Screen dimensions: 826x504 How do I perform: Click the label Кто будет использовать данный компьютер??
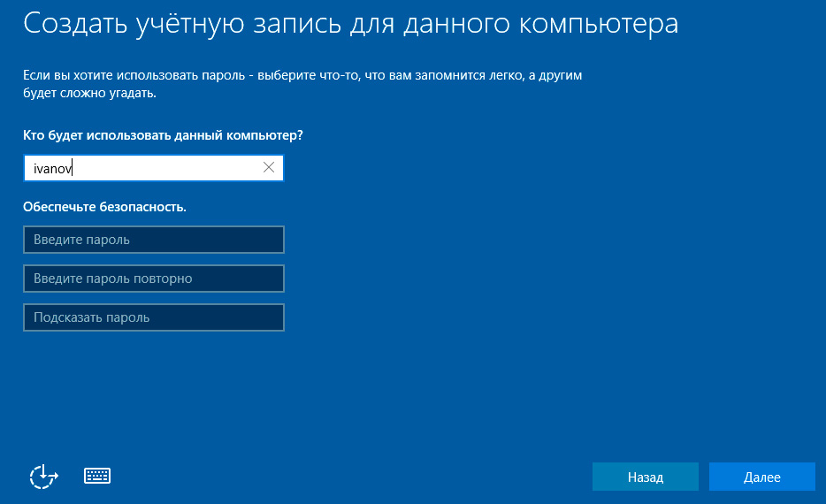[164, 135]
